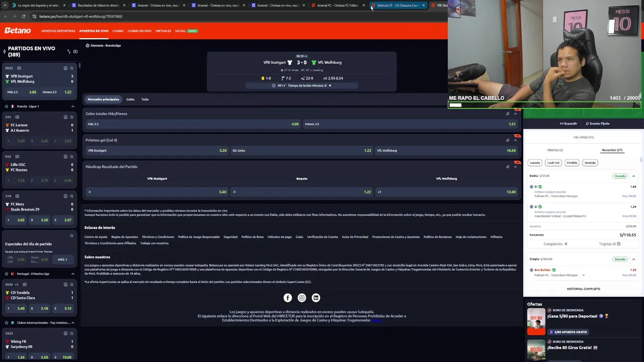
Task: Open Apuestas Deportivas menu
Action: point(58,31)
